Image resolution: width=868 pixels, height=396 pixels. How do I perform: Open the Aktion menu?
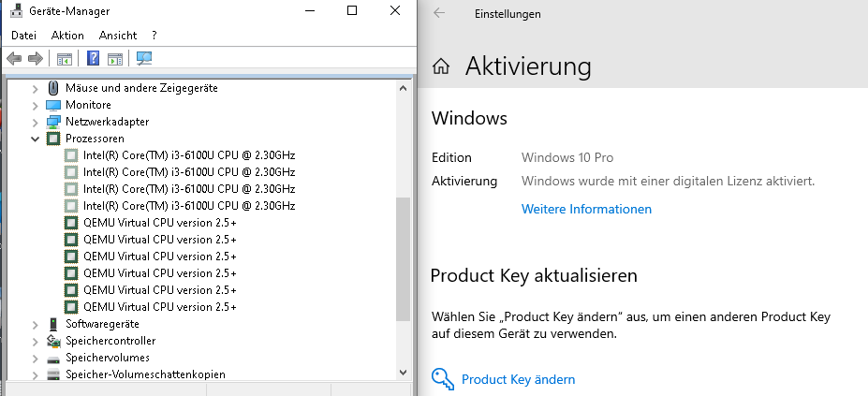tap(67, 36)
